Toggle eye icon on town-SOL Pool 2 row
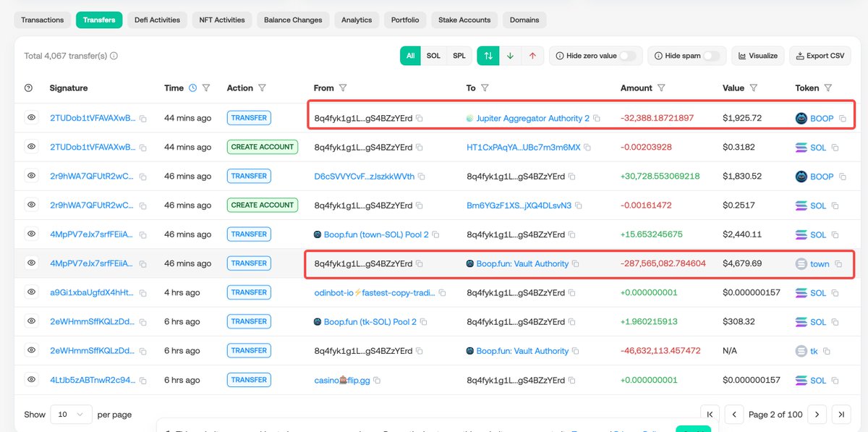Screen dimensions: 868x432 [31, 234]
